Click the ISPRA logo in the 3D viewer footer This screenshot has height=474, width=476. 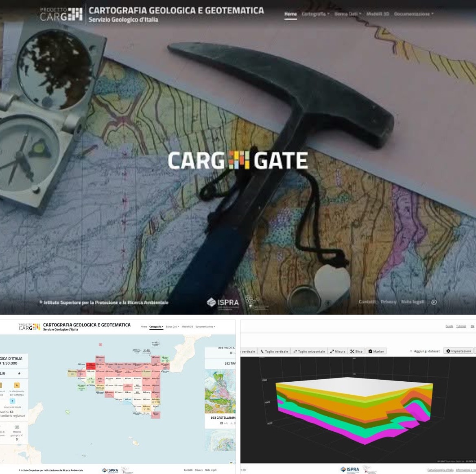click(350, 470)
